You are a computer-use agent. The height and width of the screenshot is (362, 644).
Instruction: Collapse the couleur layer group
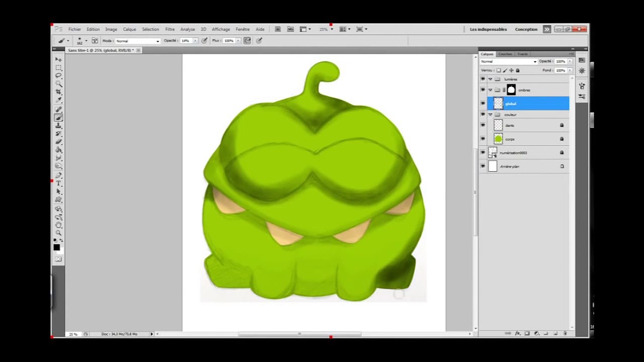(x=490, y=114)
